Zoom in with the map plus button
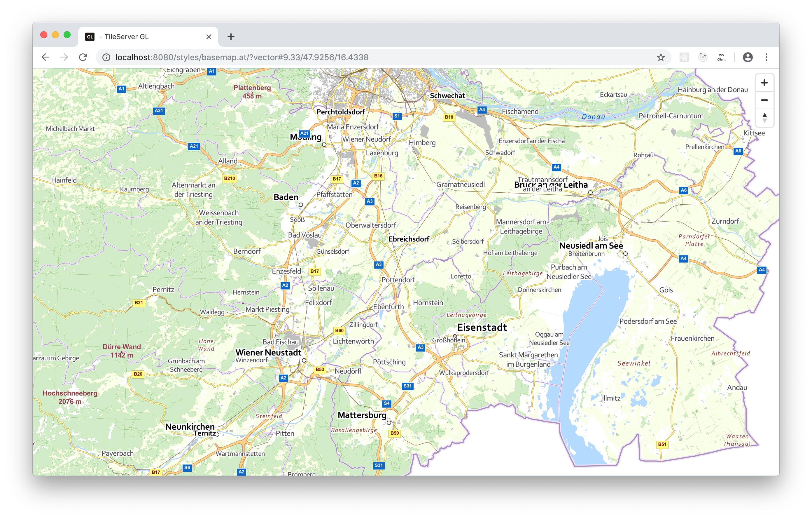This screenshot has height=519, width=812. (x=764, y=83)
